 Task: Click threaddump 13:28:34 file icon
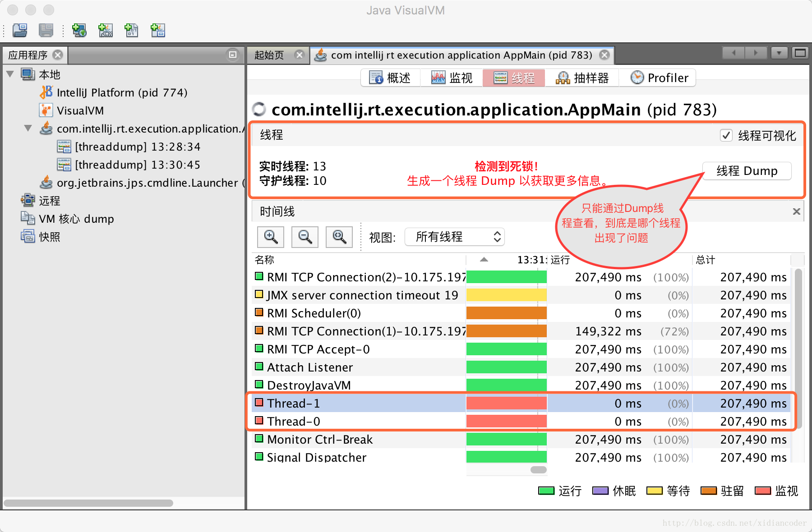64,147
